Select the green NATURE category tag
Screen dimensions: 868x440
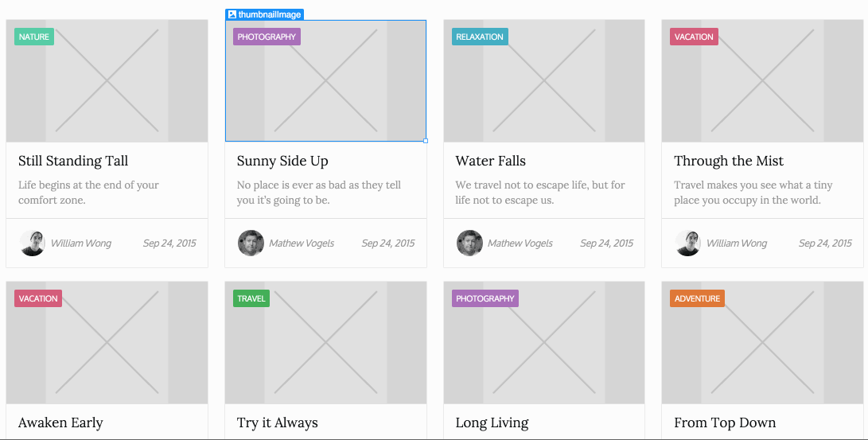34,37
